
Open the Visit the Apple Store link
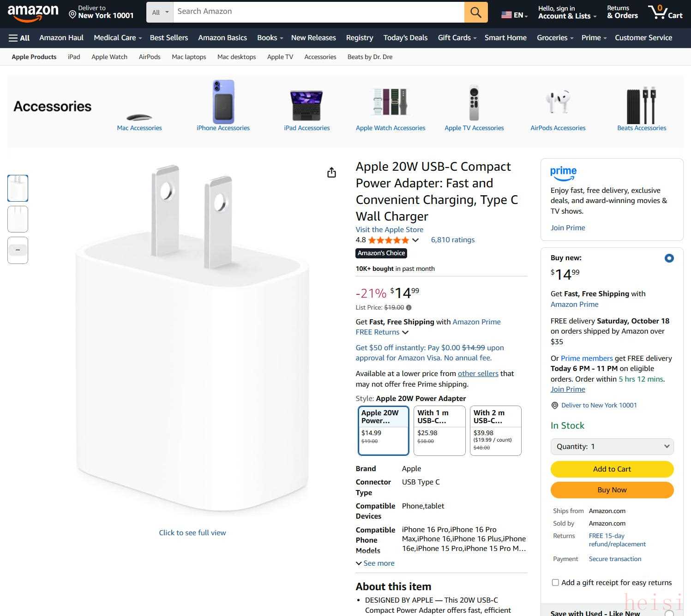click(389, 229)
